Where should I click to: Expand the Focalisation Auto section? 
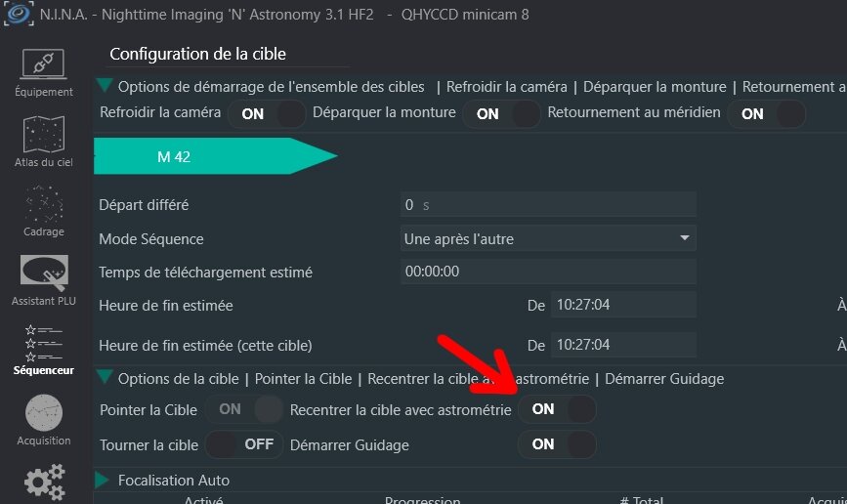104,481
